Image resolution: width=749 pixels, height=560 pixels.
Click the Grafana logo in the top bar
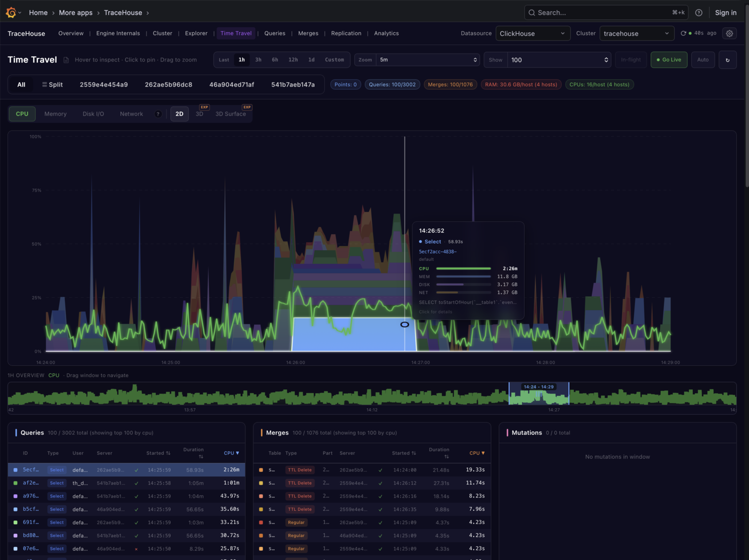pyautogui.click(x=11, y=12)
